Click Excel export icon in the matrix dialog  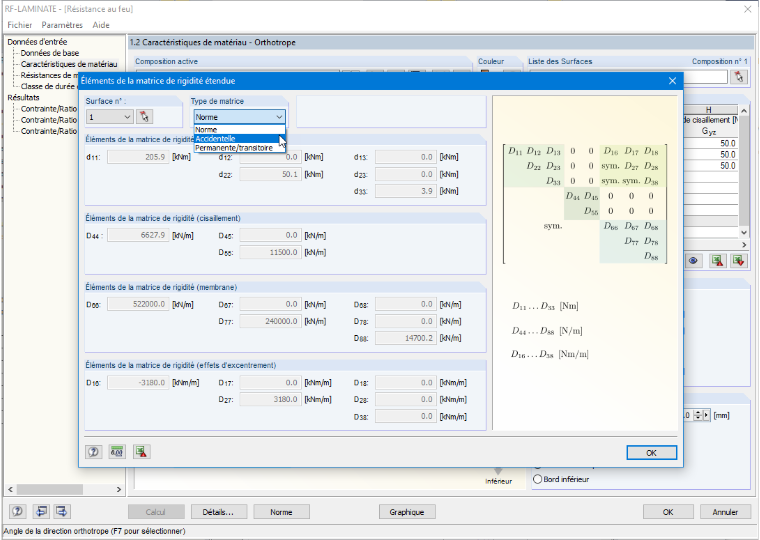click(141, 452)
